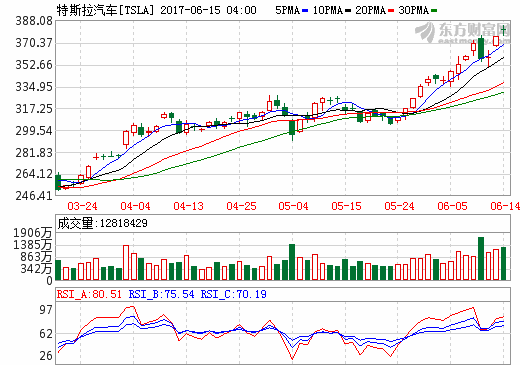Click the volume axis value 342万
520x365 pixels.
pyautogui.click(x=36, y=268)
